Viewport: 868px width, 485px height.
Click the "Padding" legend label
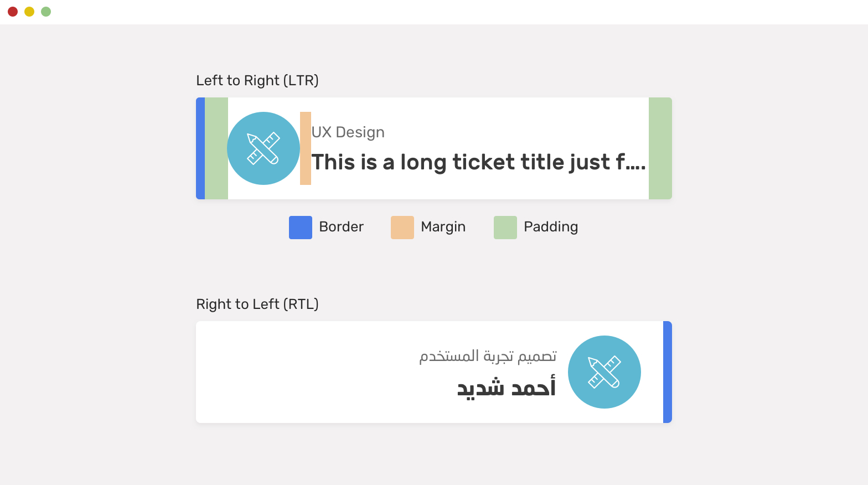pos(551,227)
